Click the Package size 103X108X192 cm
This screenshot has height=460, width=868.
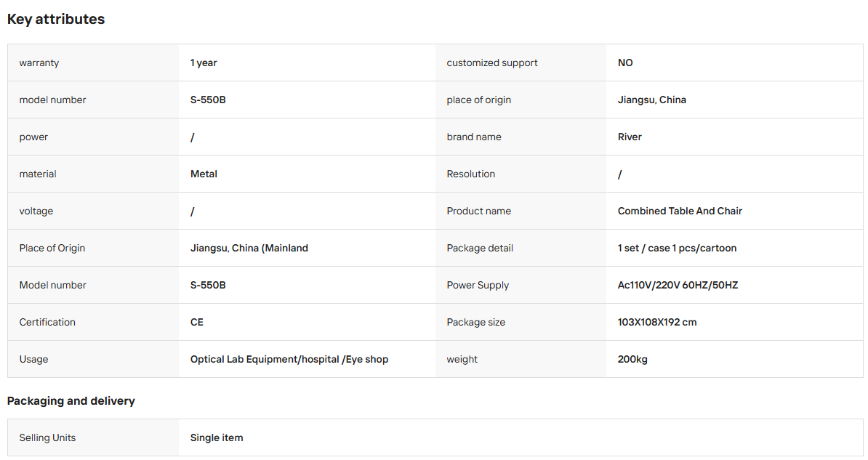point(657,323)
